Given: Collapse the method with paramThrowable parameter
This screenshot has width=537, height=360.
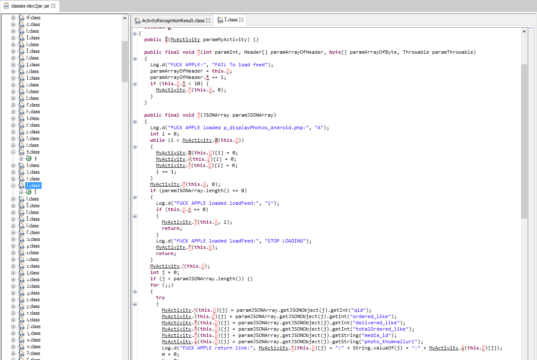Looking at the screenshot, I should (x=135, y=59).
